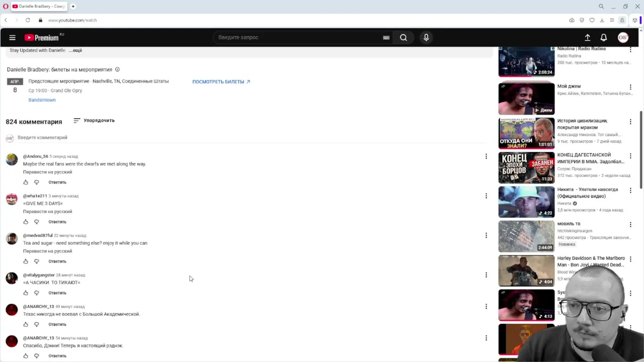Start voice search with microphone
644x362 pixels.
tap(426, 37)
